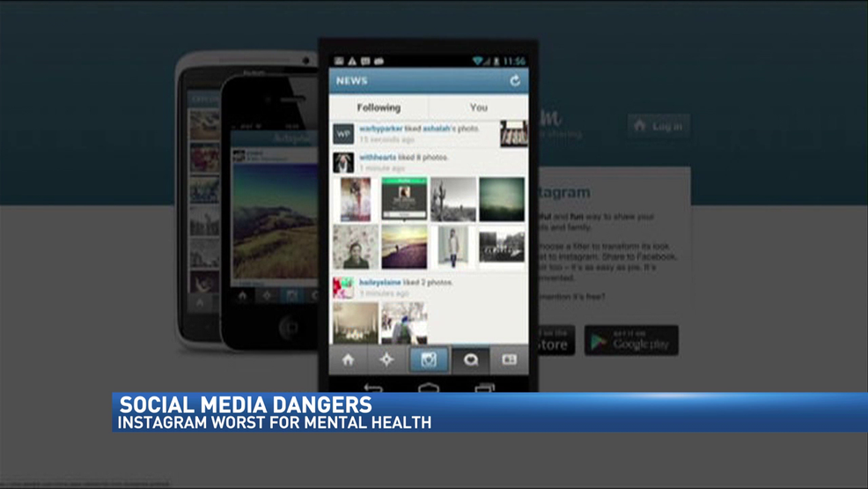868x489 pixels.
Task: Open the green-header screenshot thumbnail
Action: coord(404,199)
